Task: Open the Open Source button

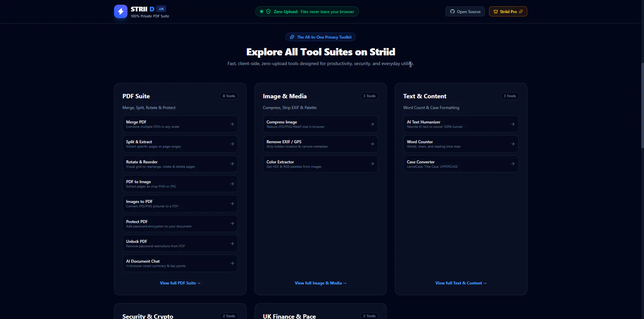Action: tap(465, 12)
